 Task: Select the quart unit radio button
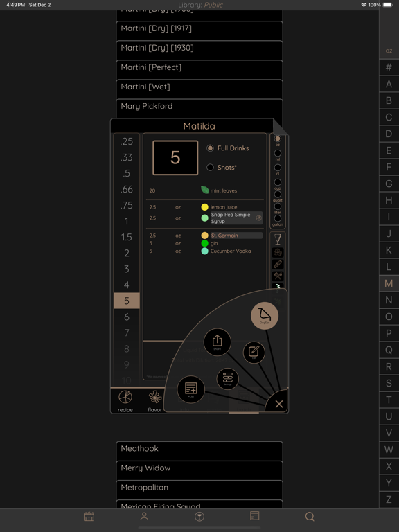click(278, 195)
